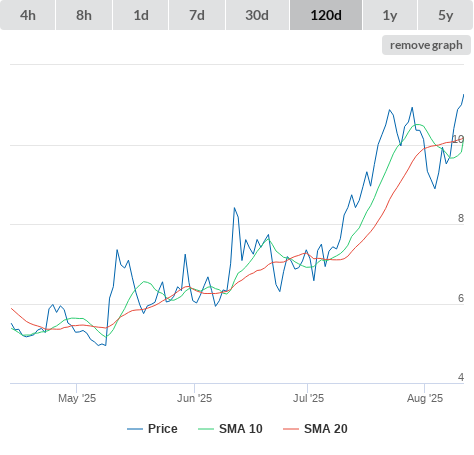This screenshot has height=455, width=474.
Task: Click the May '25 axis label
Action: tap(77, 398)
